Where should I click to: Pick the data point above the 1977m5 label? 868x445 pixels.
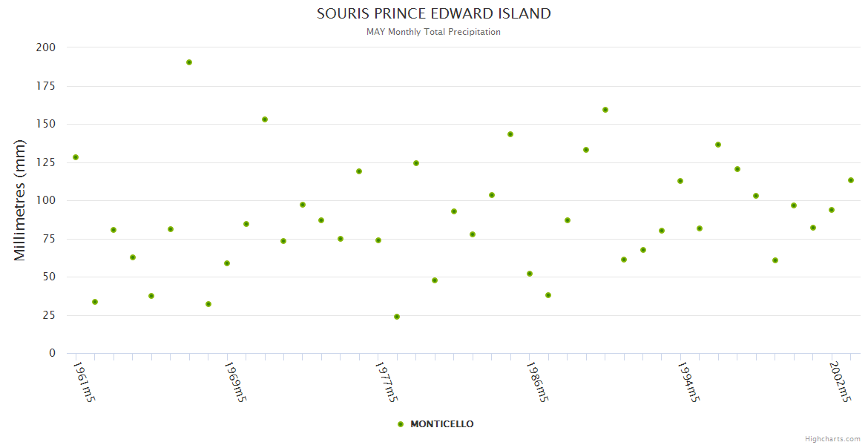pos(378,240)
